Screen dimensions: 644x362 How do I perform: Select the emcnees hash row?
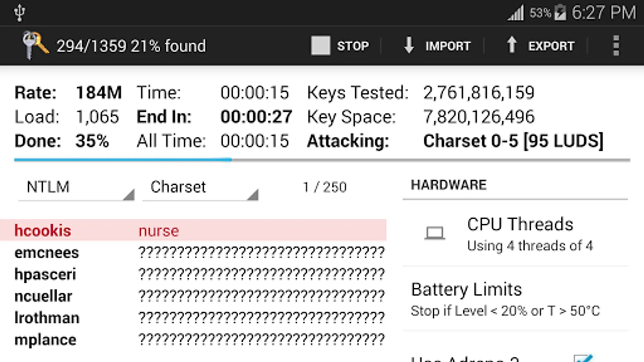point(193,253)
